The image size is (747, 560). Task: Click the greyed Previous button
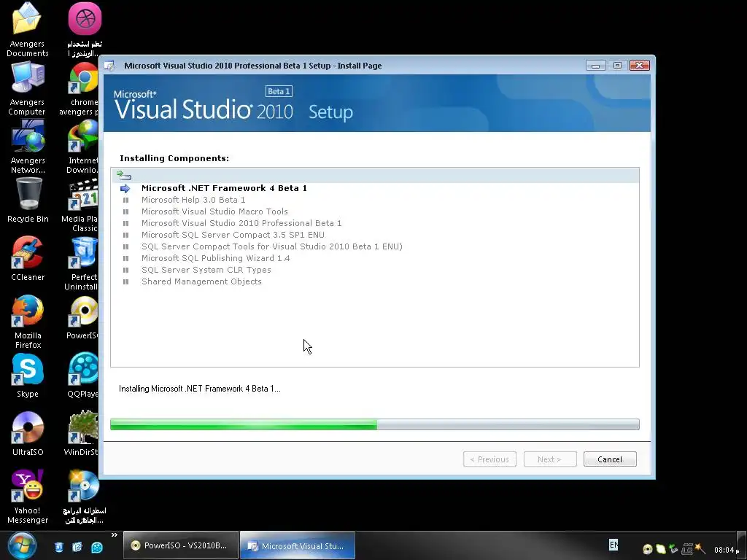coord(489,459)
